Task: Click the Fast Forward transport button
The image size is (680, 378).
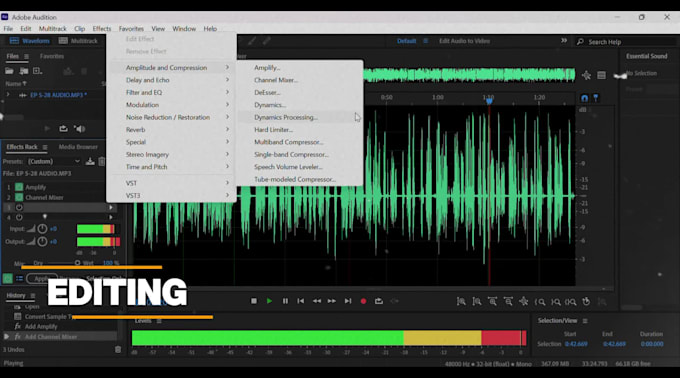Action: (332, 301)
